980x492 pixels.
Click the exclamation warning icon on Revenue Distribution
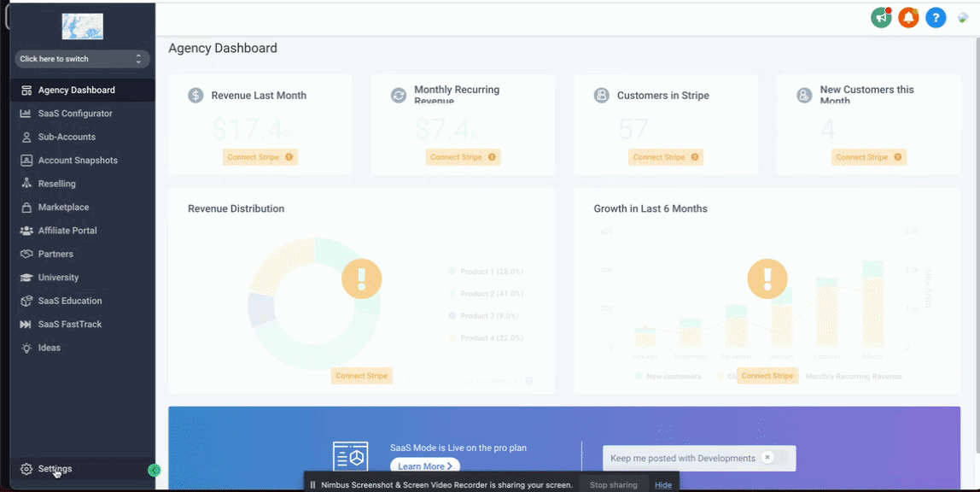pyautogui.click(x=361, y=278)
